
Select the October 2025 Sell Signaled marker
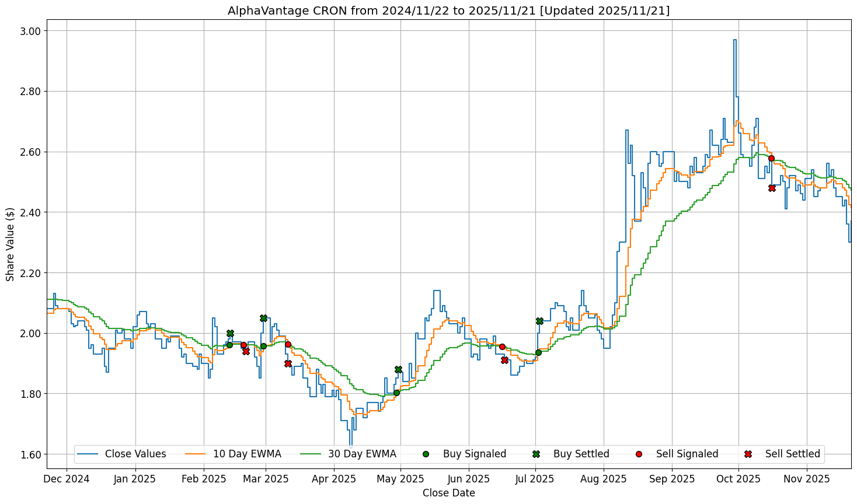tap(771, 158)
